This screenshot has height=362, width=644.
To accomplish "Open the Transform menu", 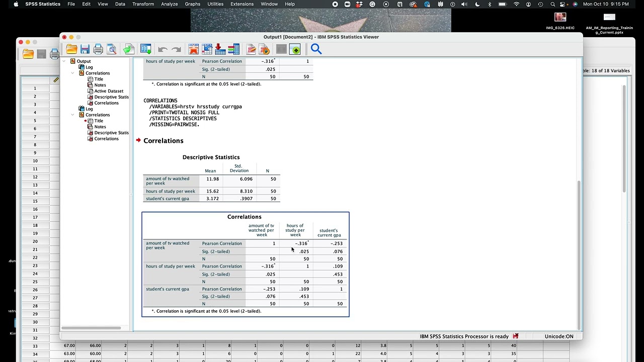I will [143, 4].
